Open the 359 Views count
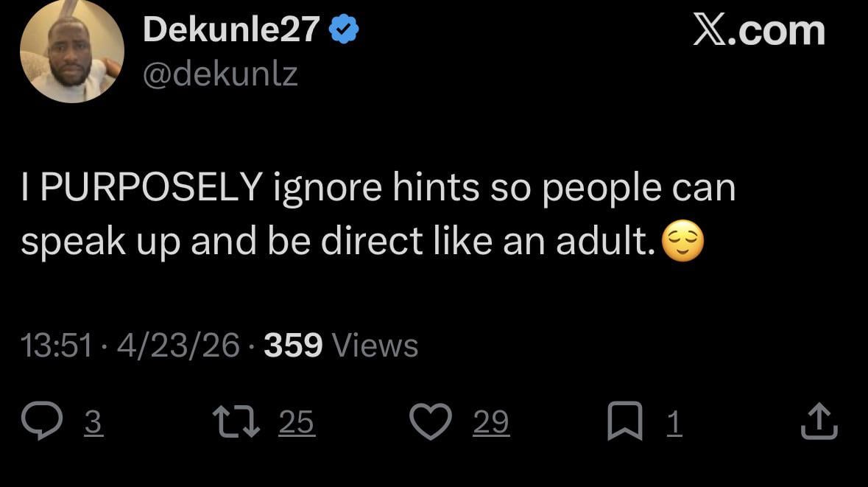Screen dimensions: 868x487 coord(340,345)
